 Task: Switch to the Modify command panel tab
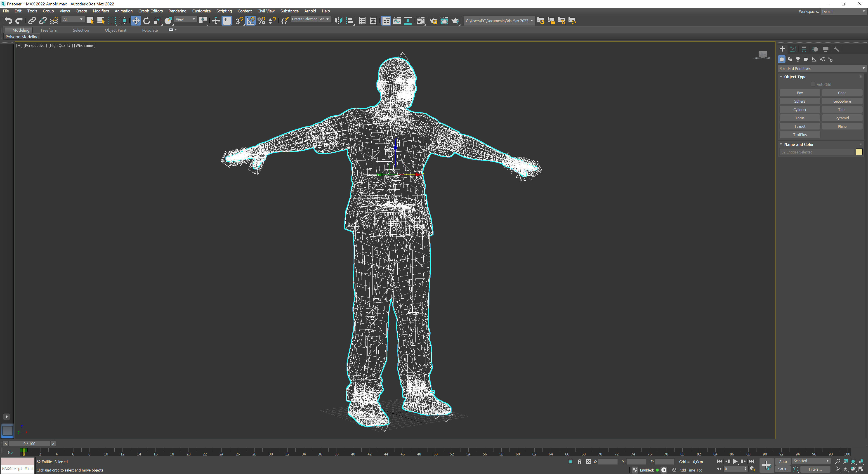point(793,49)
